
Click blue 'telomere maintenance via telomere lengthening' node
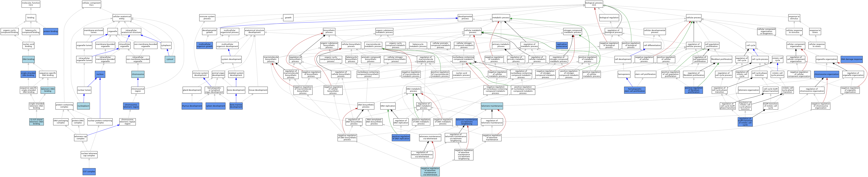coord(467,122)
